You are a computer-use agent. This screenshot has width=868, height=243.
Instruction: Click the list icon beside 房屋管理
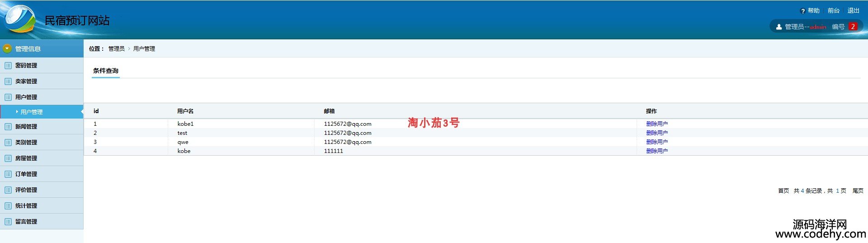click(x=8, y=158)
